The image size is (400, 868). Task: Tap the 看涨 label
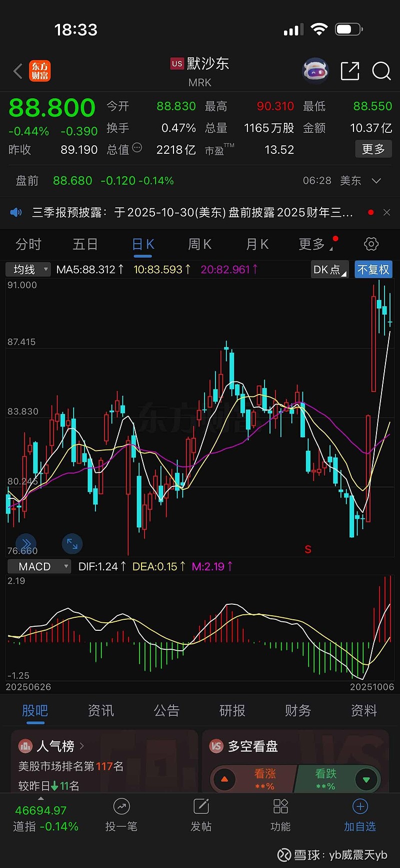(265, 774)
